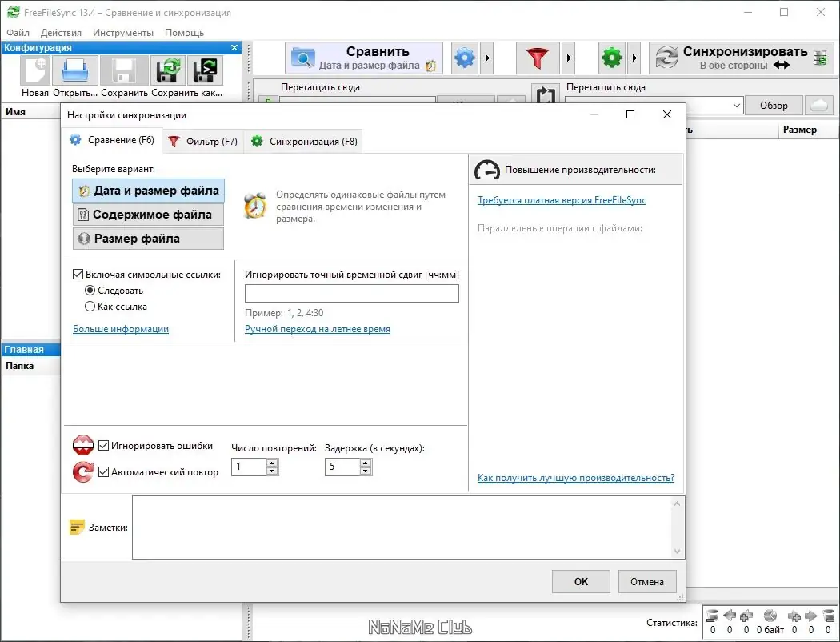The width and height of the screenshot is (840, 642).
Task: Click the Папка column header
Action: [x=30, y=366]
